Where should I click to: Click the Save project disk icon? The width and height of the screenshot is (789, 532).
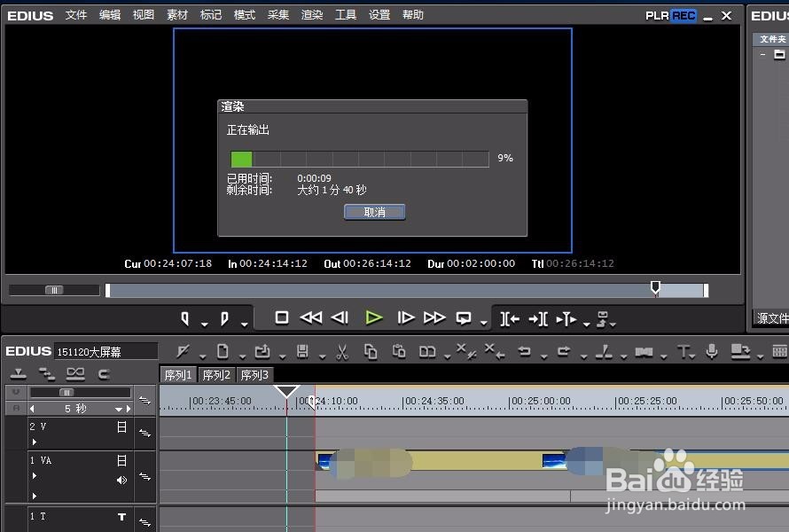pyautogui.click(x=302, y=352)
